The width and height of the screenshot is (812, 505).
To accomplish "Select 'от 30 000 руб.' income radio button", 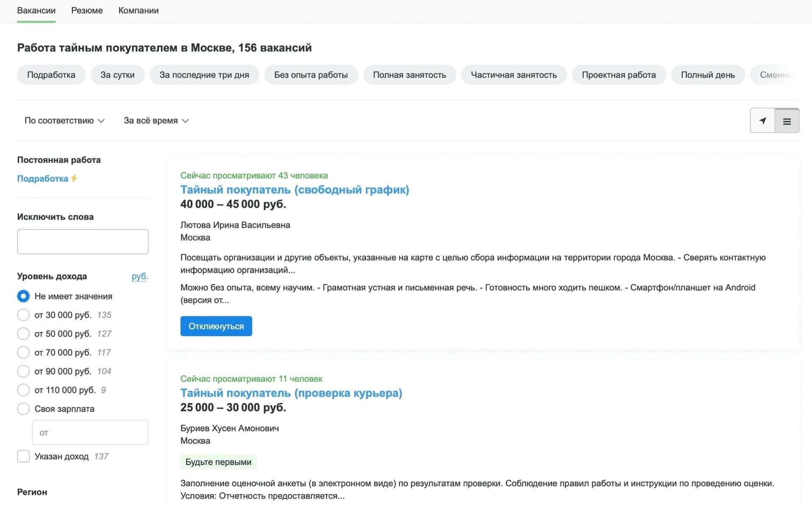I will 23,315.
